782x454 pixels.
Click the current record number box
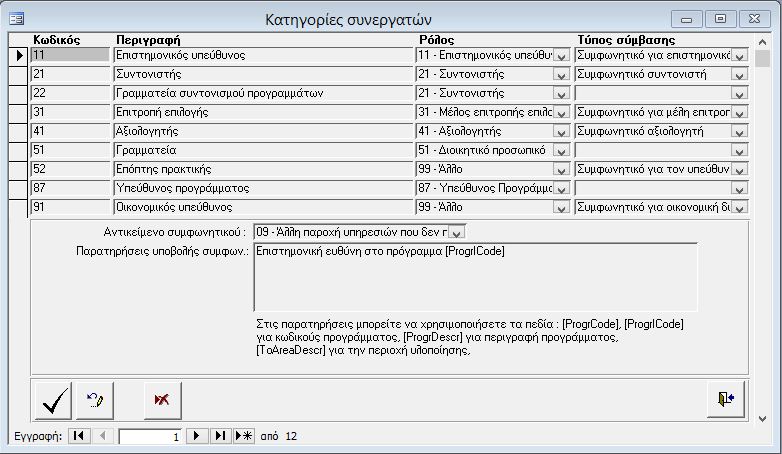(150, 437)
